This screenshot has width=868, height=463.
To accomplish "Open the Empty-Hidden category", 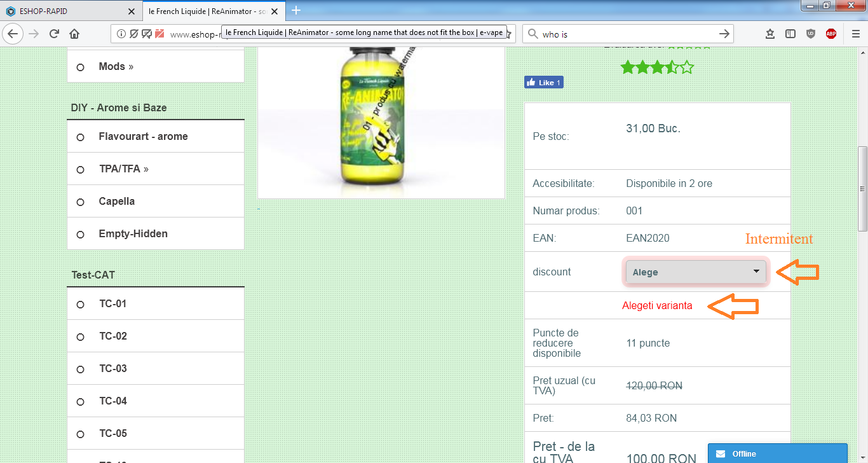I will pyautogui.click(x=133, y=233).
